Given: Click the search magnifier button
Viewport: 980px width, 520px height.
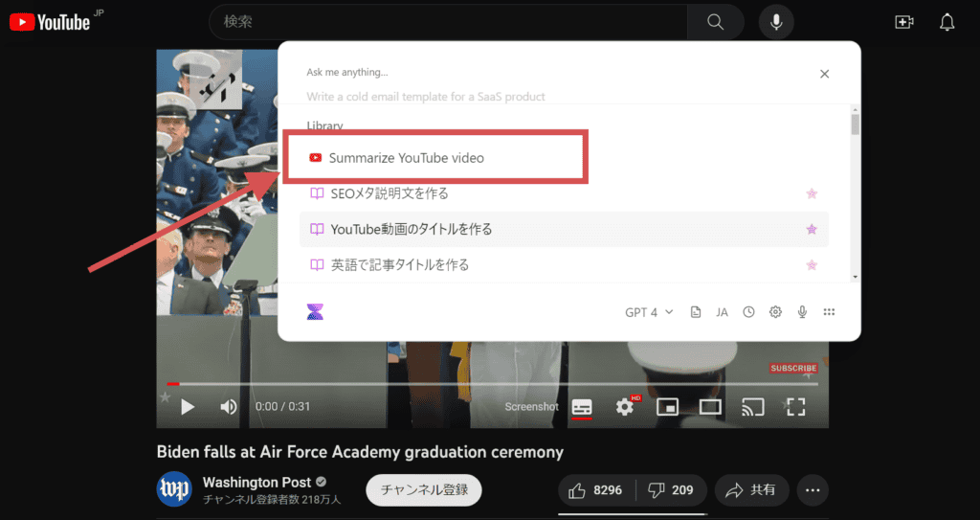Looking at the screenshot, I should (x=715, y=22).
